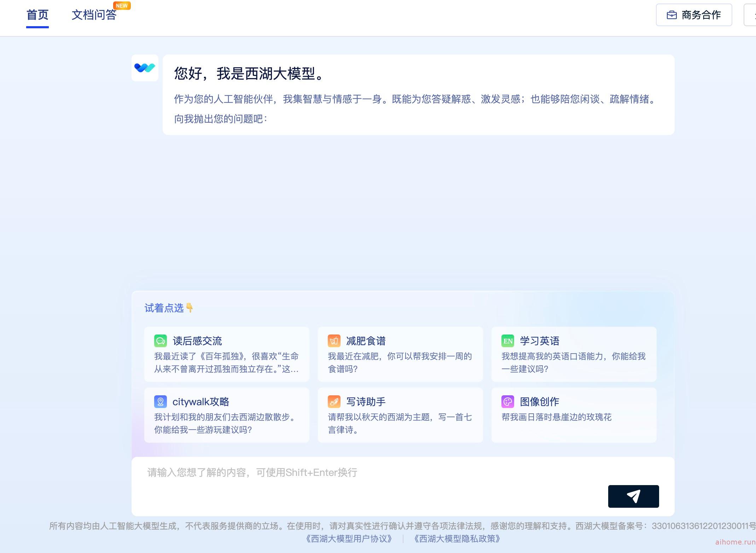Choose the 减肥食谱 suggestion card
Viewport: 756px width, 553px height.
click(400, 354)
